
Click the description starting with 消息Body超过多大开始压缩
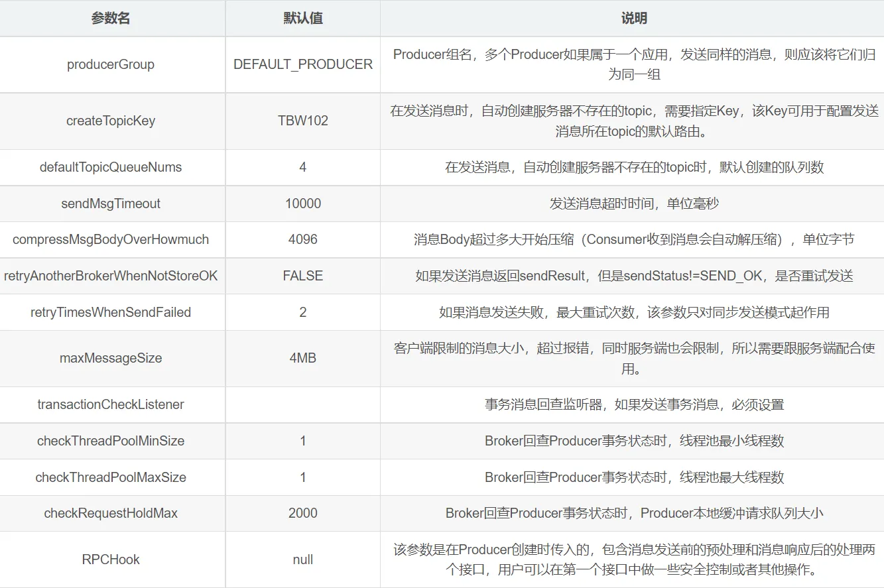634,239
